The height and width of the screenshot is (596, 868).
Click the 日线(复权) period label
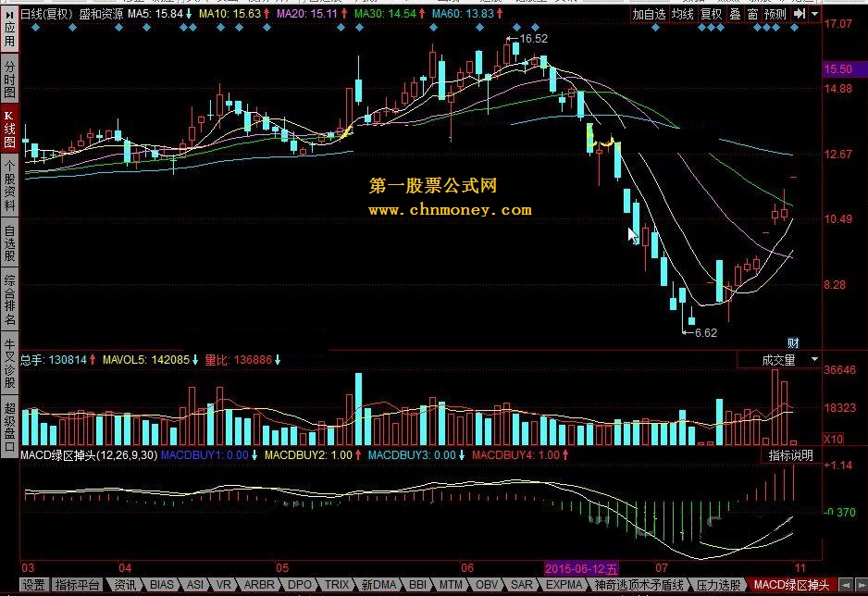tap(46, 13)
